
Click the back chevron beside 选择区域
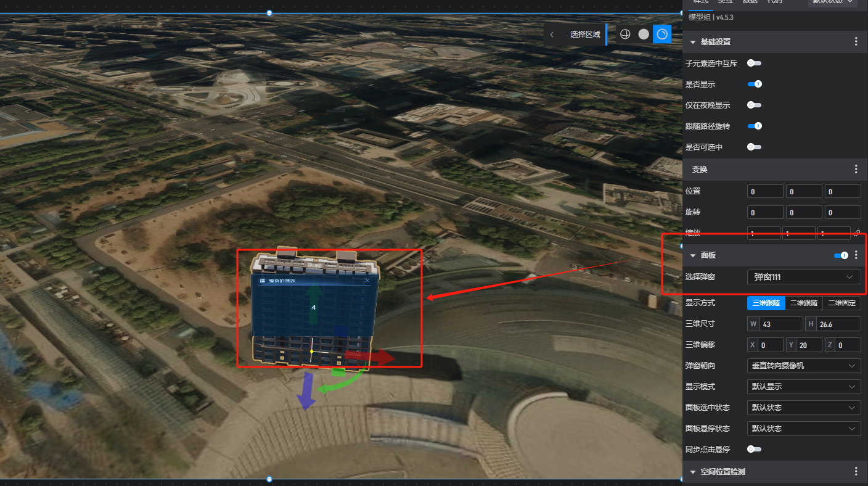coord(552,35)
